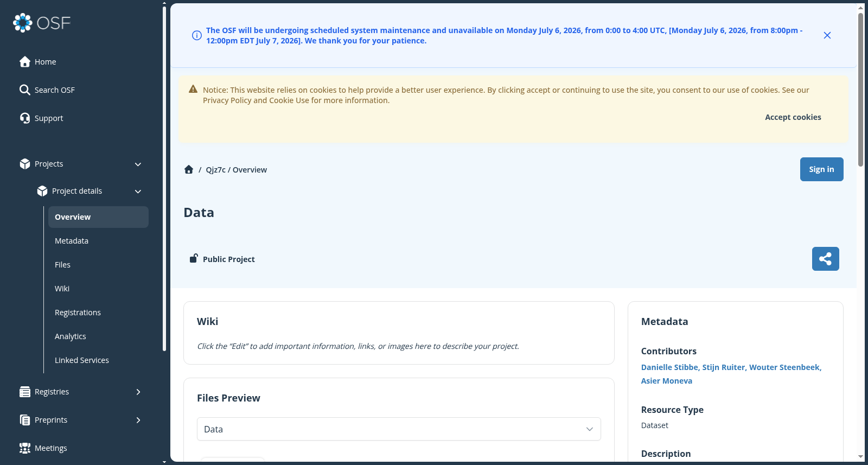
Task: Click the OSF logo
Action: (42, 23)
